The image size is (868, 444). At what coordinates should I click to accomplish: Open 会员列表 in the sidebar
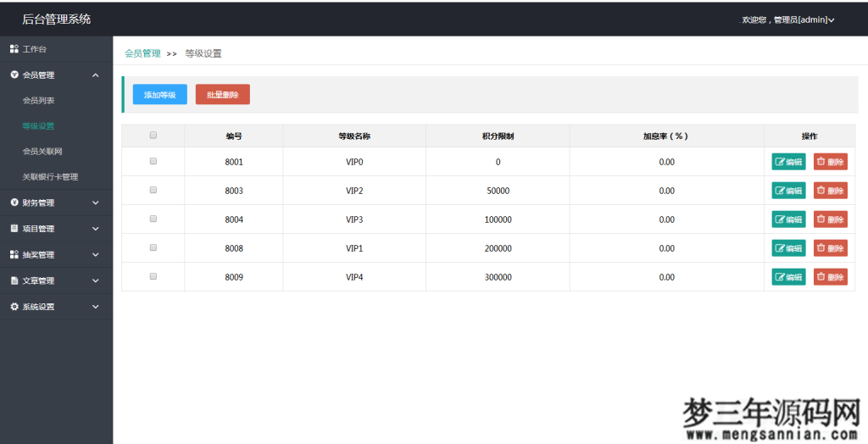(38, 101)
